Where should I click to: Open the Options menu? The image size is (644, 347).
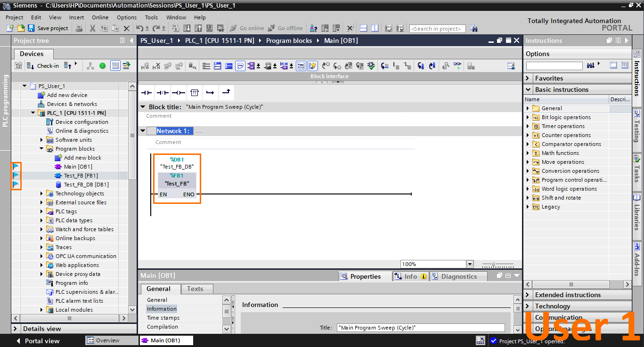(x=126, y=17)
